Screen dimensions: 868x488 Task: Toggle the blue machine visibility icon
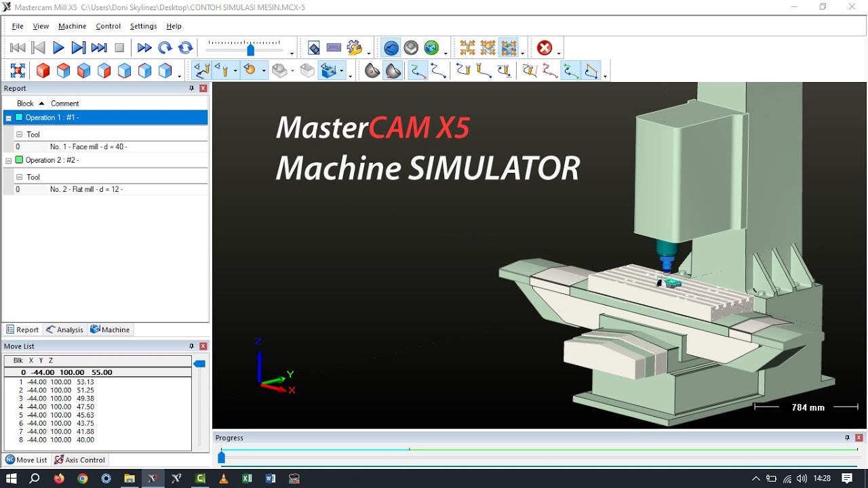329,70
